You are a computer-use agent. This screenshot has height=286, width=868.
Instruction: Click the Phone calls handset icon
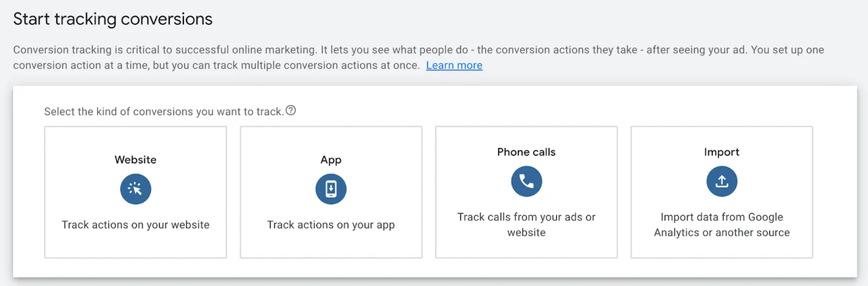[x=526, y=181]
